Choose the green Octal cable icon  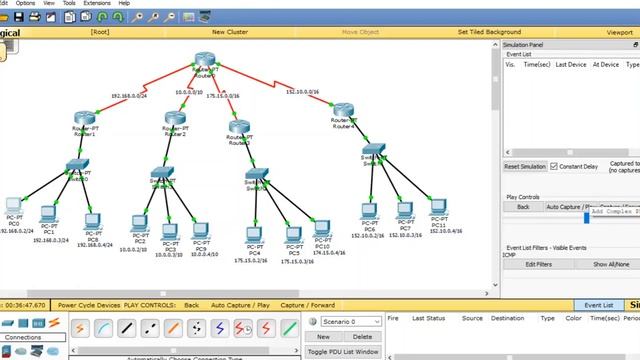click(x=289, y=328)
